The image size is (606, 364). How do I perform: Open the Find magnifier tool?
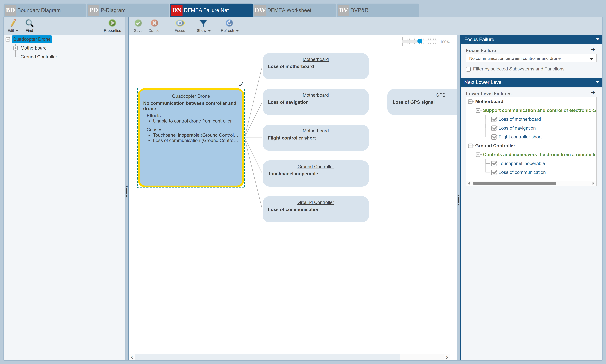click(x=29, y=23)
